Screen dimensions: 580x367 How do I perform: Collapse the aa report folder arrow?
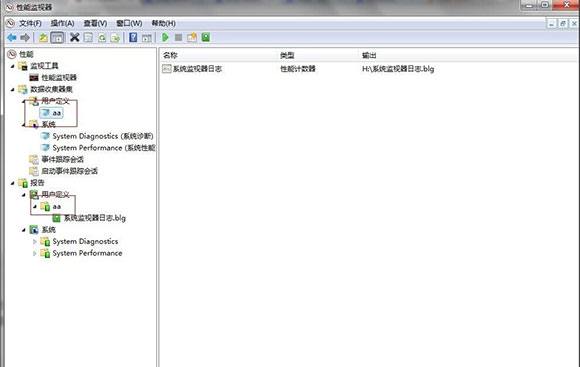[35, 206]
